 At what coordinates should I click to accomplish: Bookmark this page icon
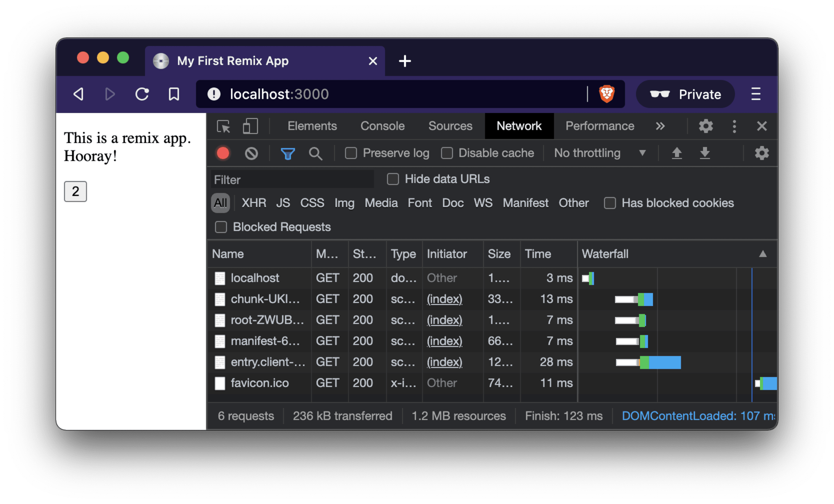[x=174, y=94]
